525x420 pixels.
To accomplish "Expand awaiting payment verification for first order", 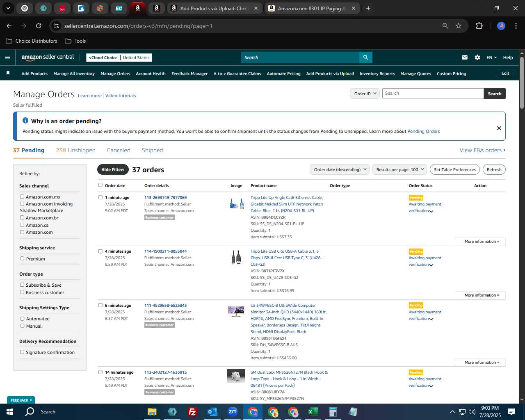I will [431, 211].
